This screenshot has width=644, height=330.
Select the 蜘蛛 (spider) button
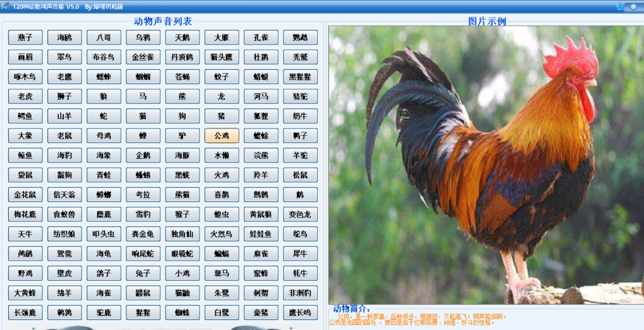click(183, 312)
